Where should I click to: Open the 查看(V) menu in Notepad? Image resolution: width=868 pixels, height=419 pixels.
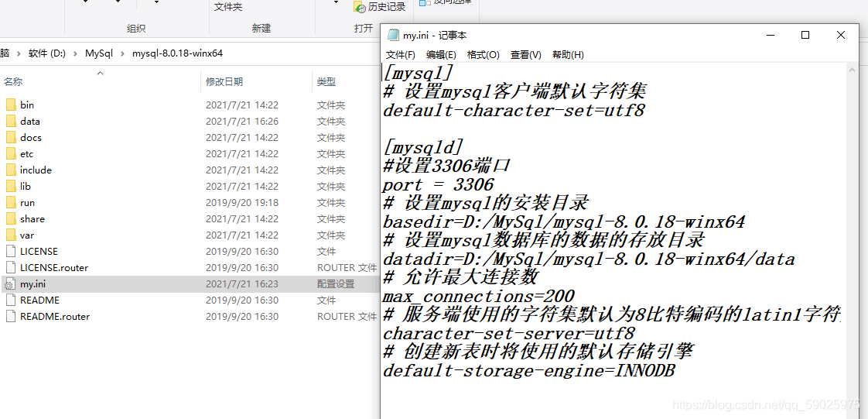coord(526,55)
